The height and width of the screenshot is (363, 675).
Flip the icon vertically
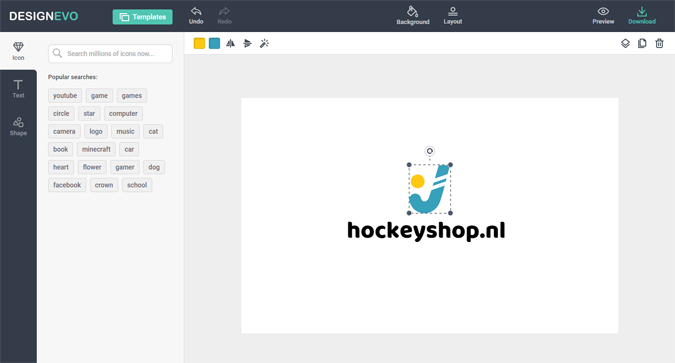pos(248,43)
